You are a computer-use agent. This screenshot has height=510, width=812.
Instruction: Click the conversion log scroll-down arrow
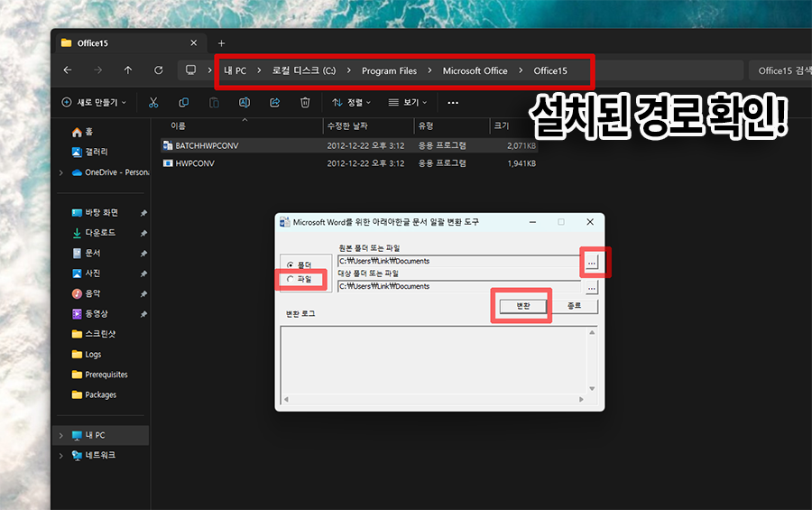tap(592, 389)
